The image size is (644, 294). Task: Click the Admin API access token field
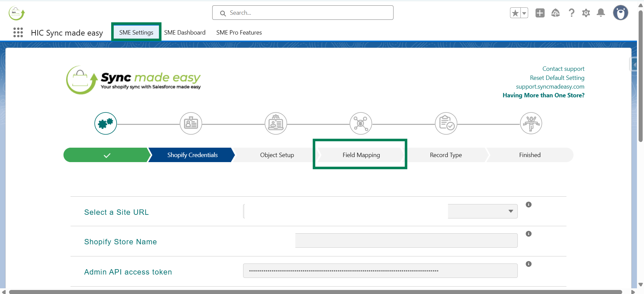click(380, 271)
